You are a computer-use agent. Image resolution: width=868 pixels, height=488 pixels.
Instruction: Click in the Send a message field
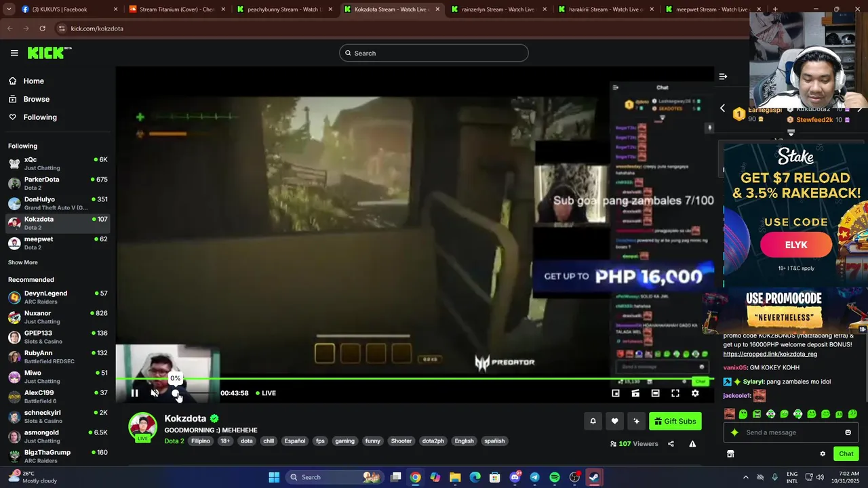[793, 432]
